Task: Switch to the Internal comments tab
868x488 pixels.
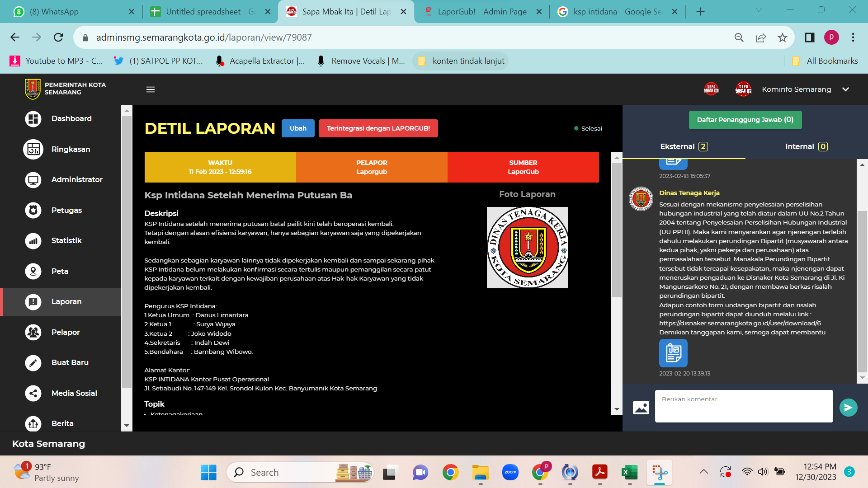Action: (806, 146)
